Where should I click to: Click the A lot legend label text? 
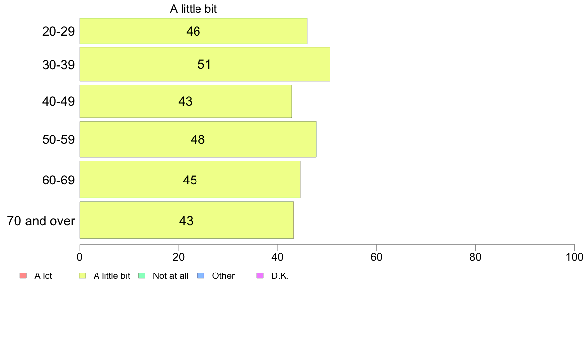pyautogui.click(x=43, y=276)
